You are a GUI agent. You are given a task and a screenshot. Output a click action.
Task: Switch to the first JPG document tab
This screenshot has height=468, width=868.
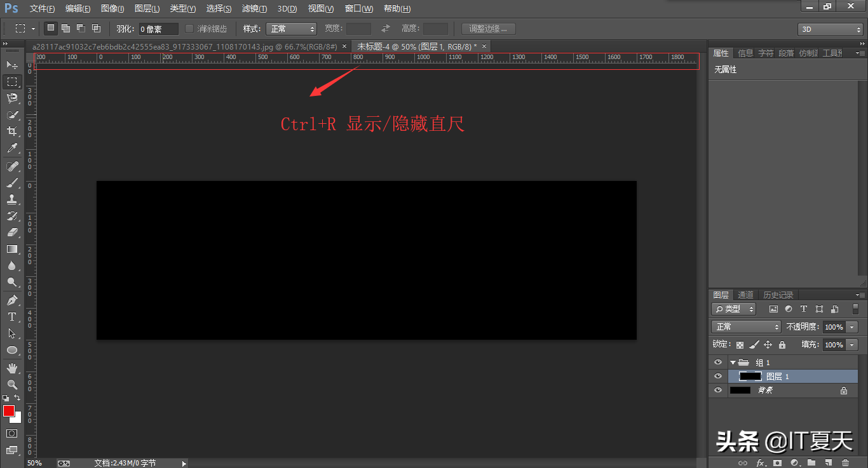click(184, 46)
